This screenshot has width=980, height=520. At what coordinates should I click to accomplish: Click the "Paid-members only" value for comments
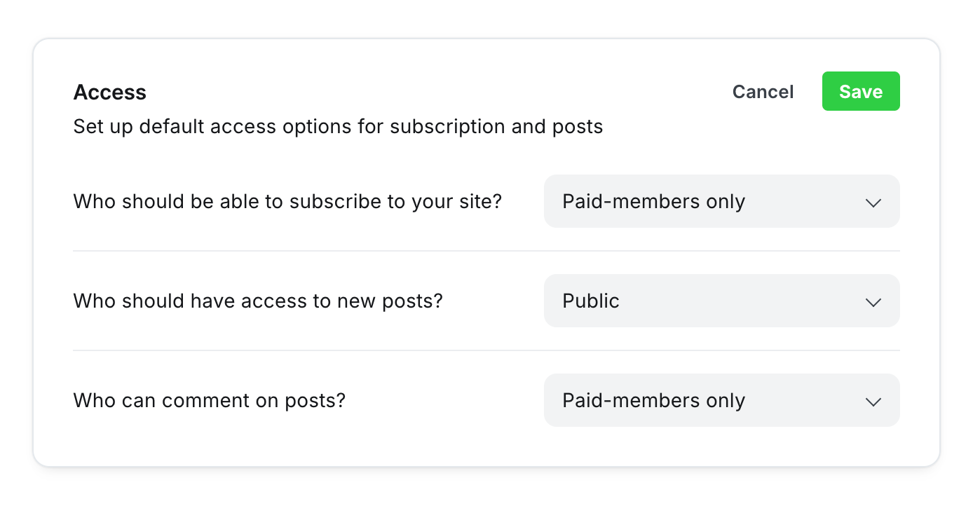[653, 400]
